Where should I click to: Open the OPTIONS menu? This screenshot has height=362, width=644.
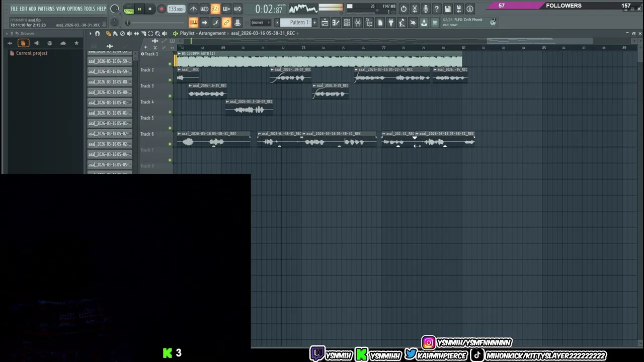[x=74, y=9]
